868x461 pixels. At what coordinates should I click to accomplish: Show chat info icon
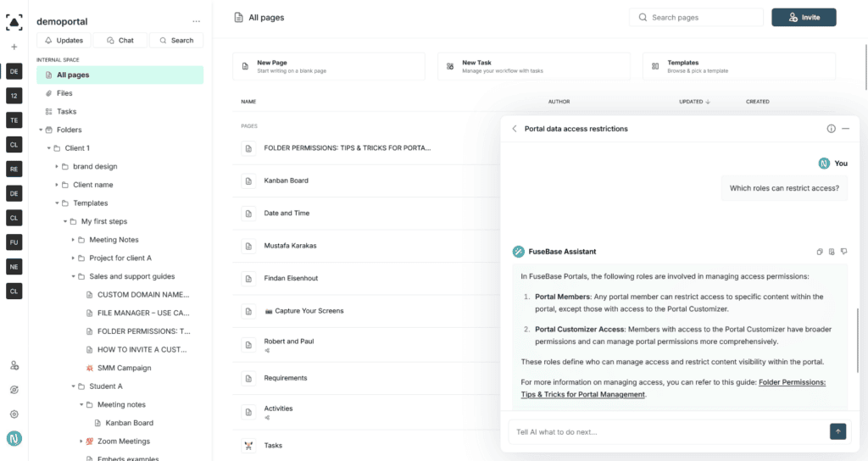831,129
